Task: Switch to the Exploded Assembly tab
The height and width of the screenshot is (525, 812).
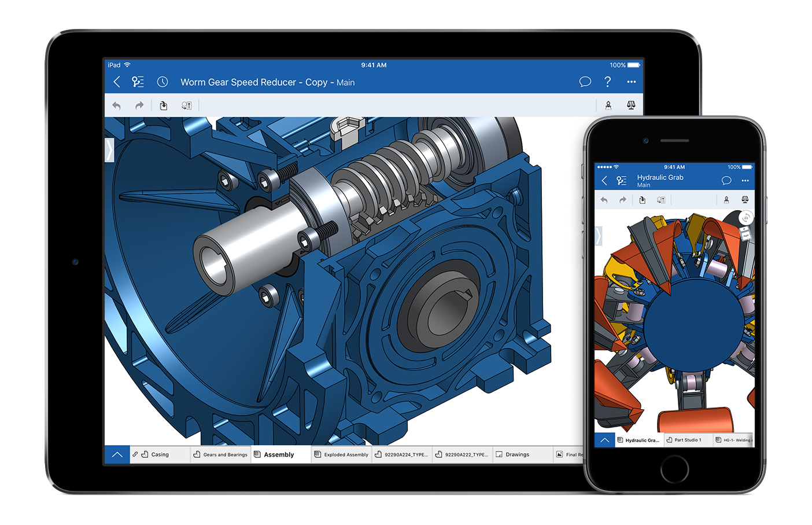Action: point(341,454)
